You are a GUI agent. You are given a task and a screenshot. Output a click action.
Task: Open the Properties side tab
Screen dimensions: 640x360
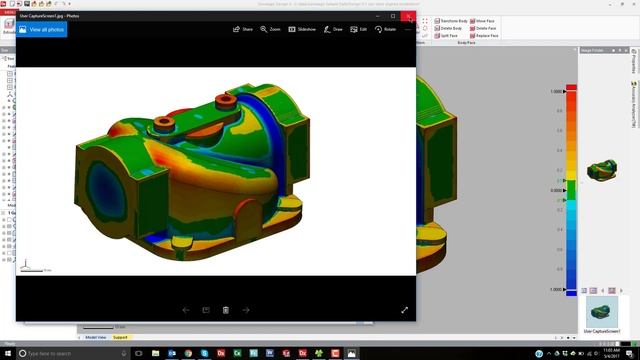tap(633, 61)
